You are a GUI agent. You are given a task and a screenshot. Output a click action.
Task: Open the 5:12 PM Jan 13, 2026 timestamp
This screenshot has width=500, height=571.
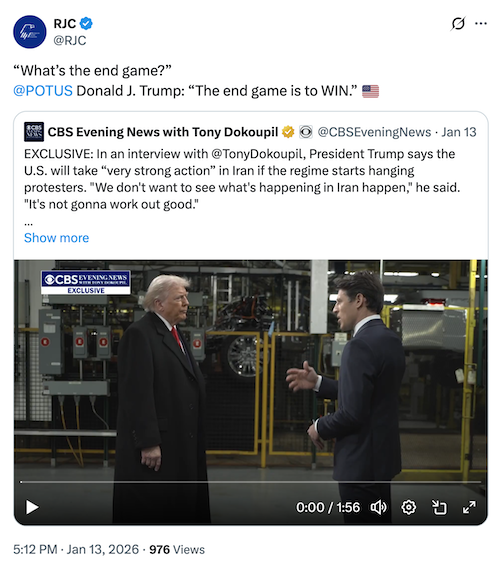(76, 550)
